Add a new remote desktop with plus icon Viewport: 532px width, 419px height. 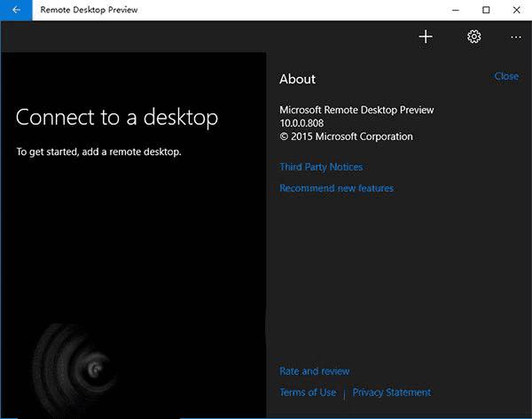coord(426,36)
